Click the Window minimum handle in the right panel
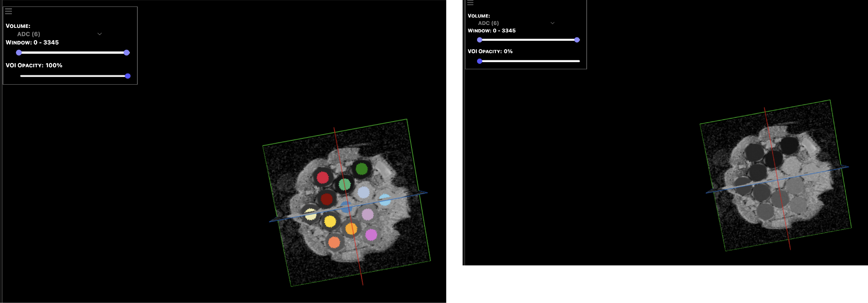This screenshot has height=303, width=868. tap(480, 40)
